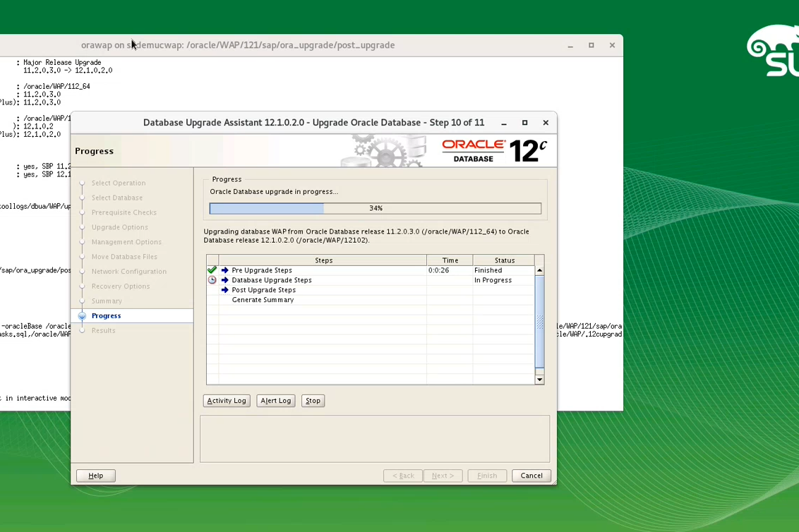The width and height of the screenshot is (799, 532).
Task: Click the Steps column header
Action: [323, 260]
